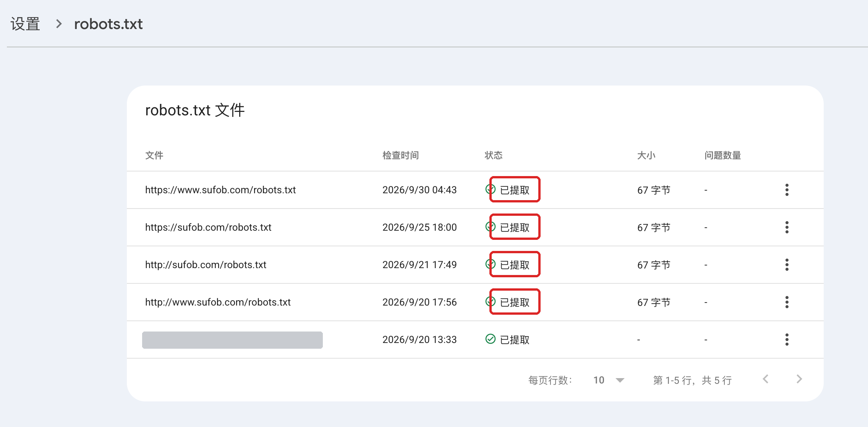Click 已提取 status in the 17:49 row
868x427 pixels.
[515, 265]
